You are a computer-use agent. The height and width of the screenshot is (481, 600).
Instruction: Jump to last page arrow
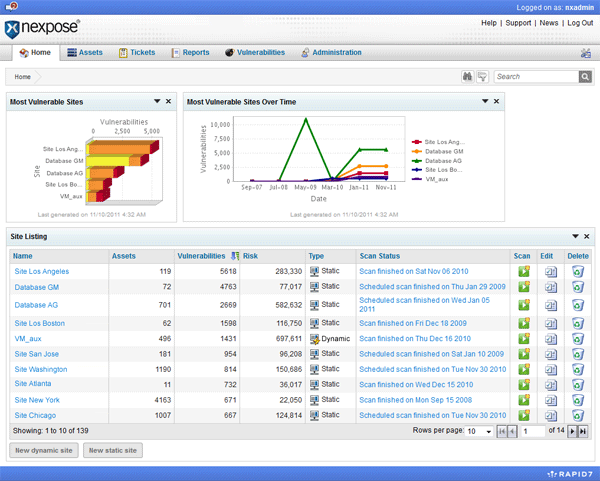583,431
